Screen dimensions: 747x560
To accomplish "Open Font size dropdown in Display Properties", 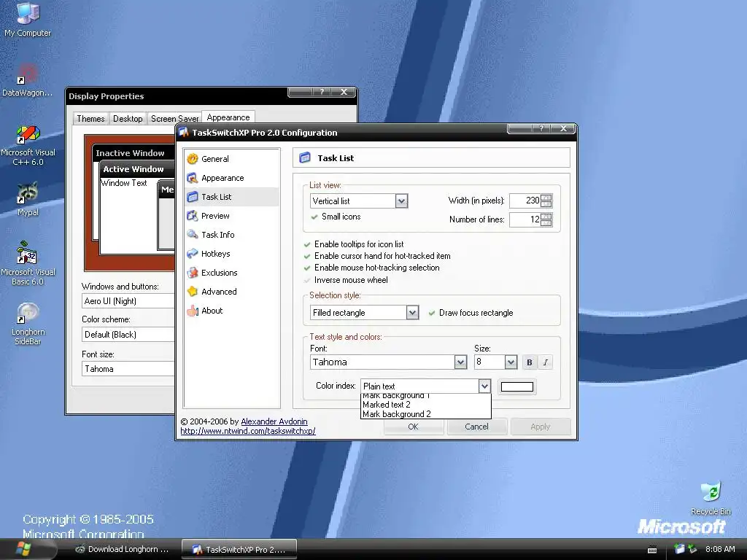I will click(128, 368).
